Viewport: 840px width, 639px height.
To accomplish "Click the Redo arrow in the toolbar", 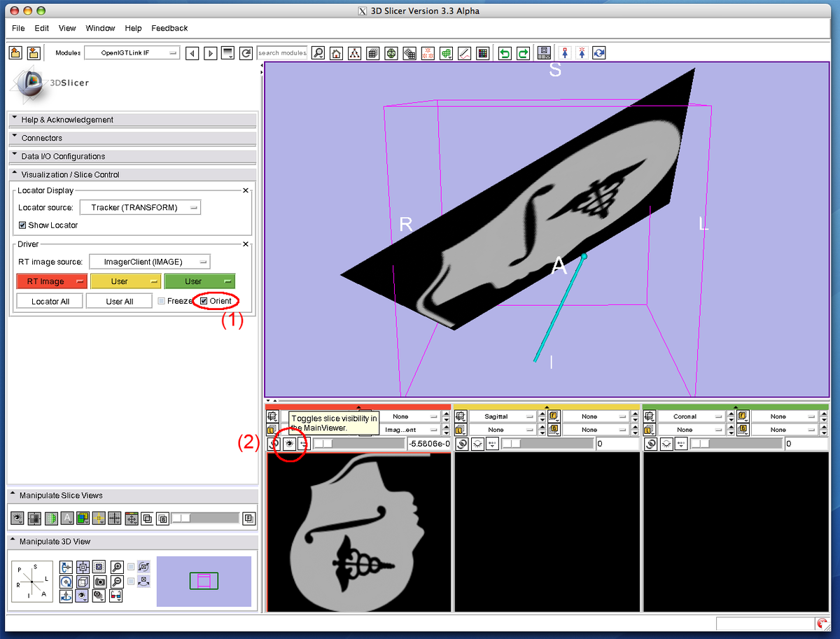I will pos(522,52).
